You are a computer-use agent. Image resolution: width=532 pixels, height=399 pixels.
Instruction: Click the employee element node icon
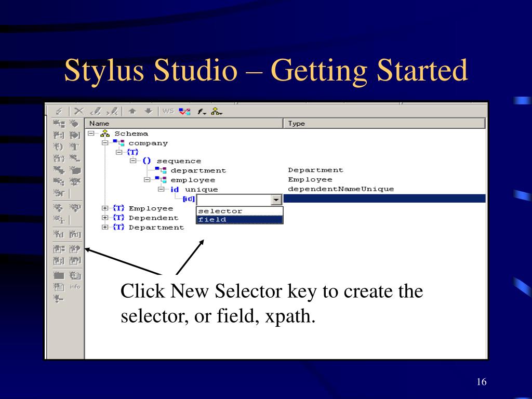pyautogui.click(x=161, y=179)
